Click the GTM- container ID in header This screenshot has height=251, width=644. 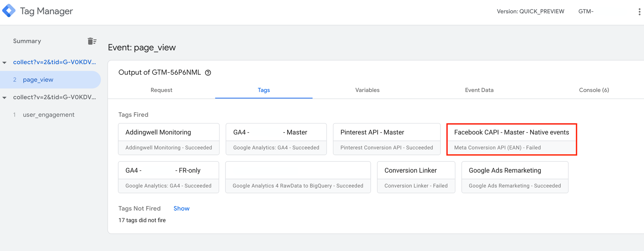pyautogui.click(x=586, y=11)
